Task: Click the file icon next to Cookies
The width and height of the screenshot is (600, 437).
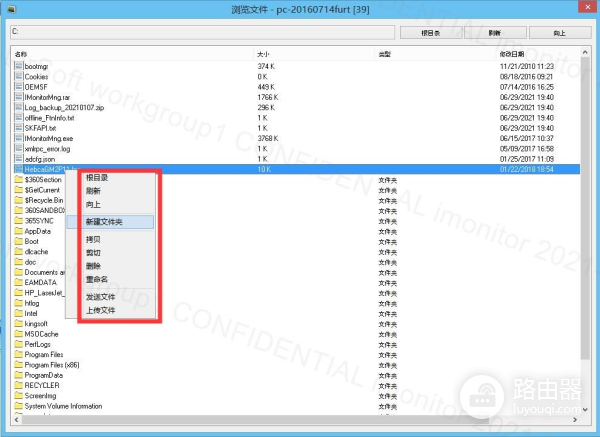Action: [18, 77]
